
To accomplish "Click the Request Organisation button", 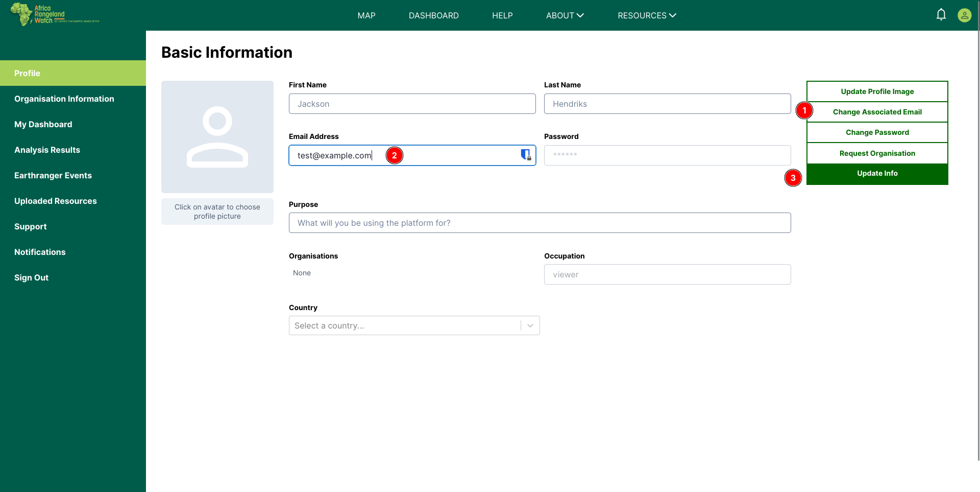I will (x=877, y=153).
